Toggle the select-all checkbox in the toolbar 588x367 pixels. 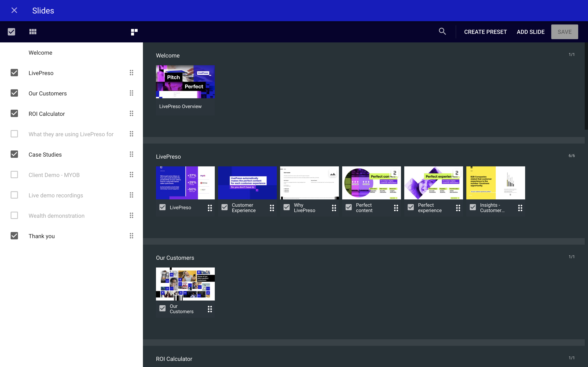[x=11, y=32]
